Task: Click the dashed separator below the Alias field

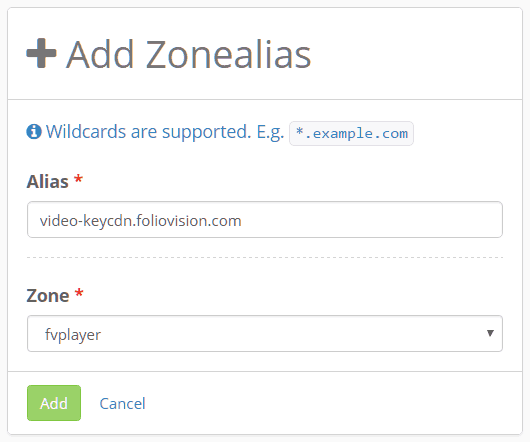Action: click(x=265, y=257)
